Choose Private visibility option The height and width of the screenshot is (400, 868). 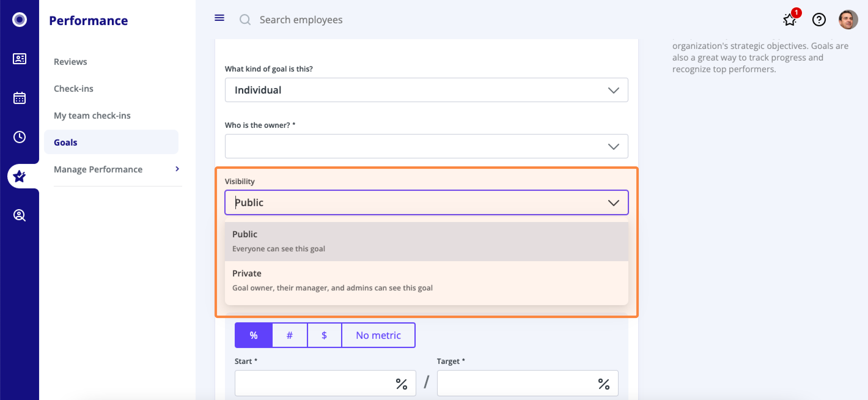(426, 280)
